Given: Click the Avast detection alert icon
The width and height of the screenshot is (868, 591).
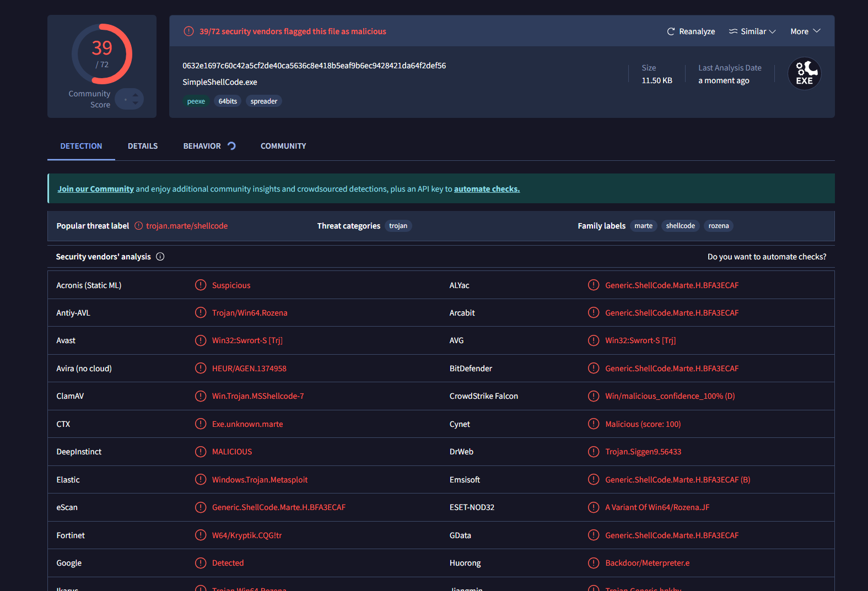Looking at the screenshot, I should (x=201, y=340).
